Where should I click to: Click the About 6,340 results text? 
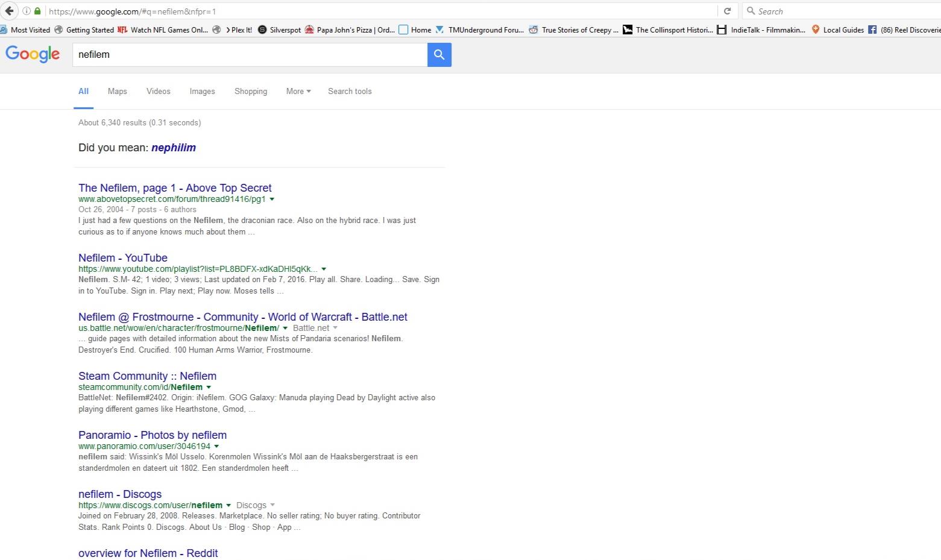pos(140,122)
